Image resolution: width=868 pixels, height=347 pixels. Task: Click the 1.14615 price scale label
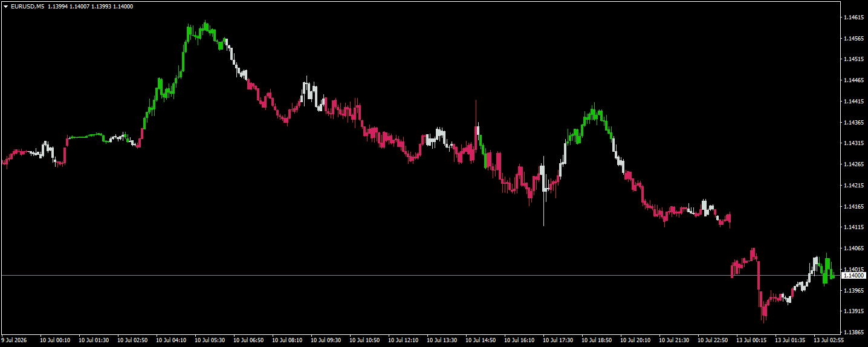852,18
